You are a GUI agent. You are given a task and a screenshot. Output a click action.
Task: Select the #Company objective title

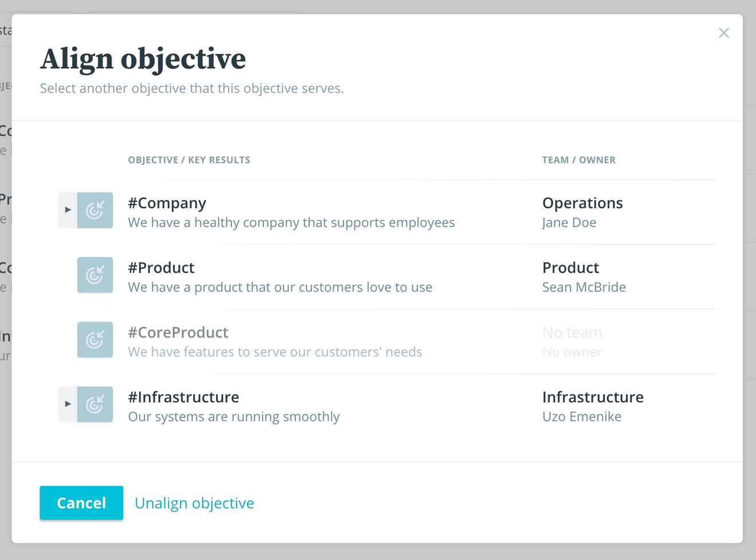click(167, 203)
